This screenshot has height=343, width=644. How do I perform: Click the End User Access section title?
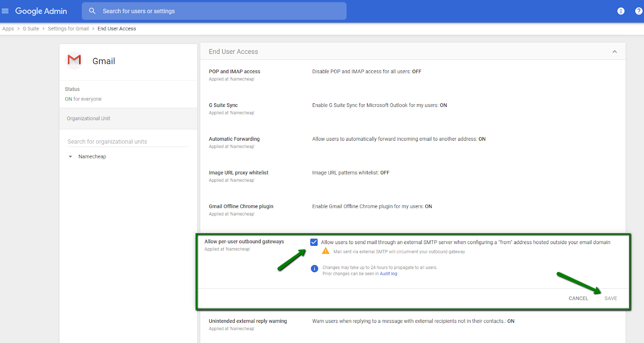[x=233, y=51]
